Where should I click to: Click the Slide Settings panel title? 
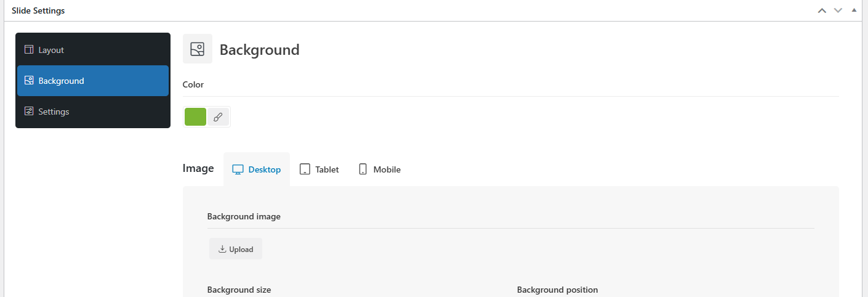(x=38, y=10)
